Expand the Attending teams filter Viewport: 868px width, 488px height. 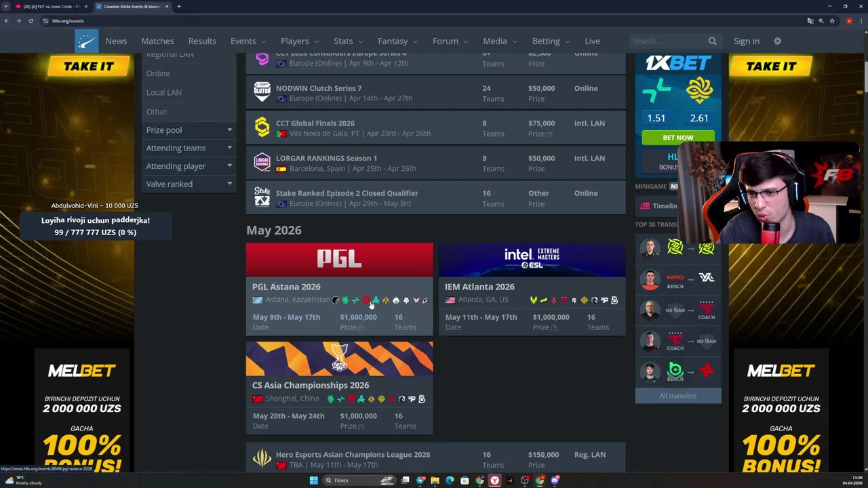click(x=189, y=148)
